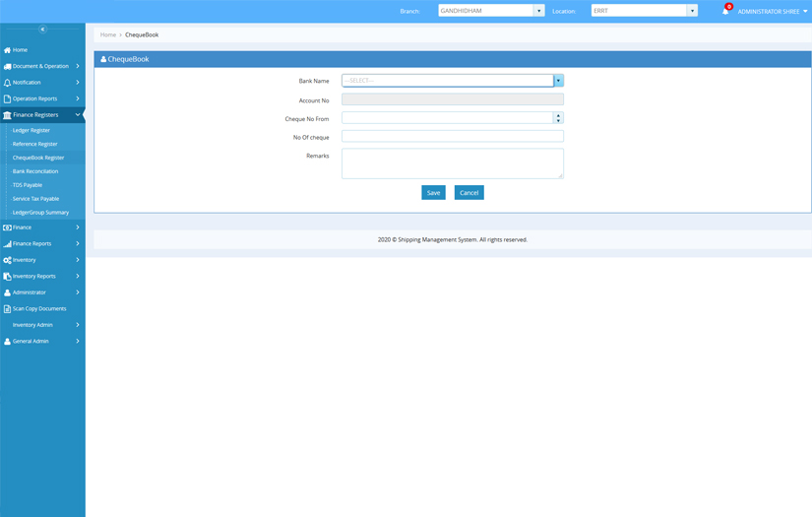Screen dimensions: 812x517
Task: Focus the No Of cheque field
Action: (x=453, y=136)
